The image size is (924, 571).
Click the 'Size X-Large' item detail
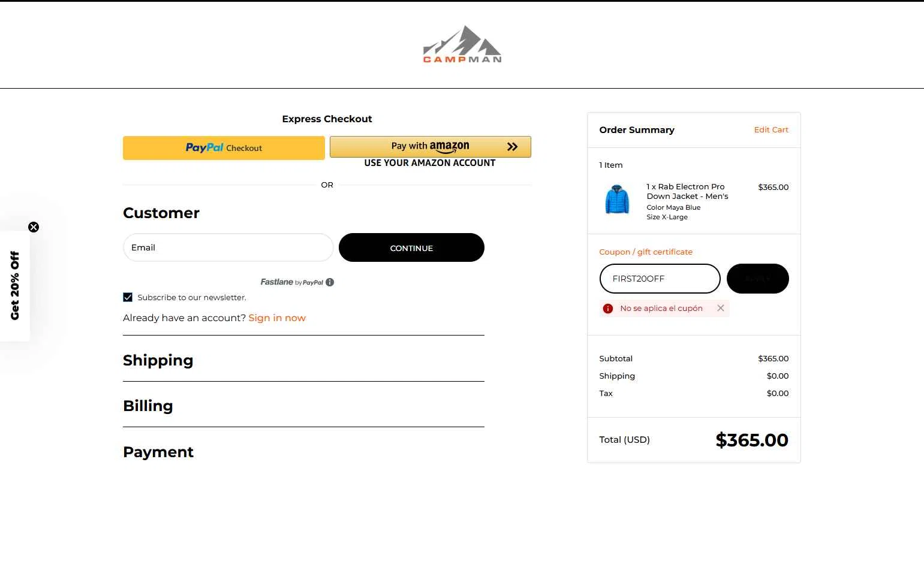coord(667,217)
